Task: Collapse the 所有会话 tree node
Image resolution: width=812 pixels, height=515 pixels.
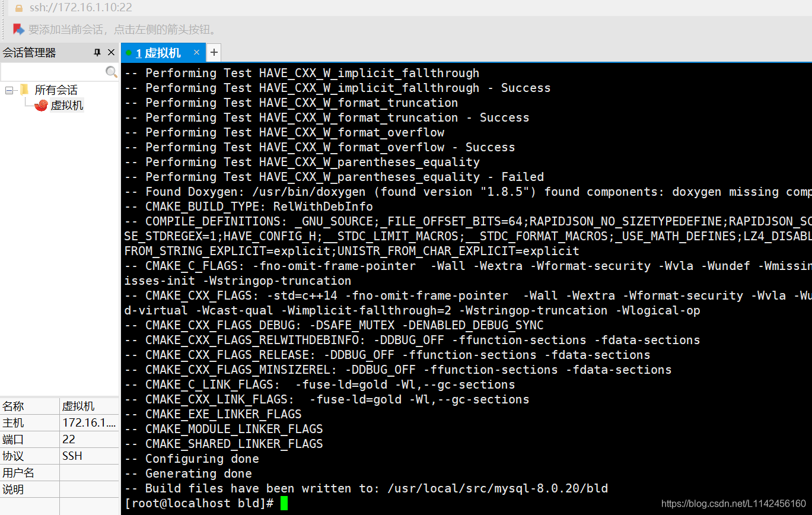Action: [x=9, y=90]
